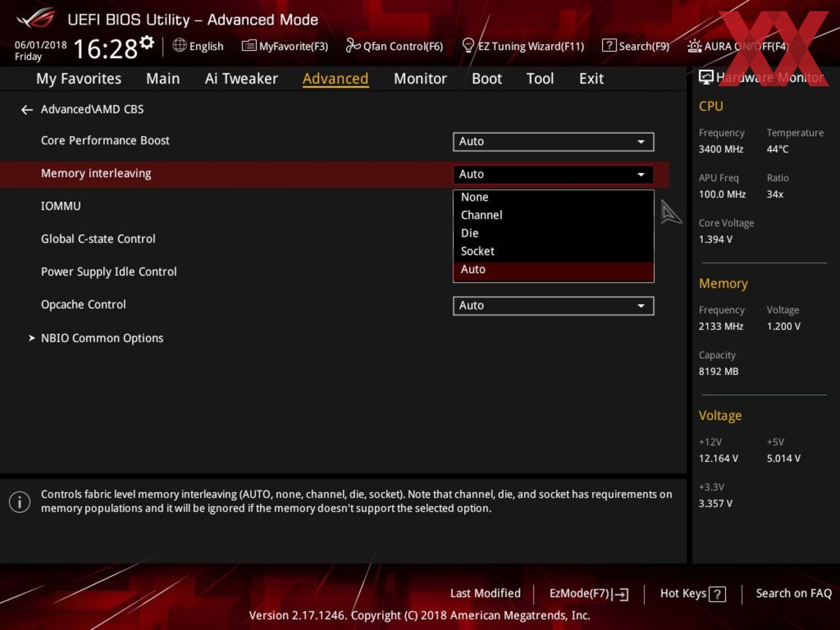Click Core Voltage 1.394 V value

click(715, 239)
